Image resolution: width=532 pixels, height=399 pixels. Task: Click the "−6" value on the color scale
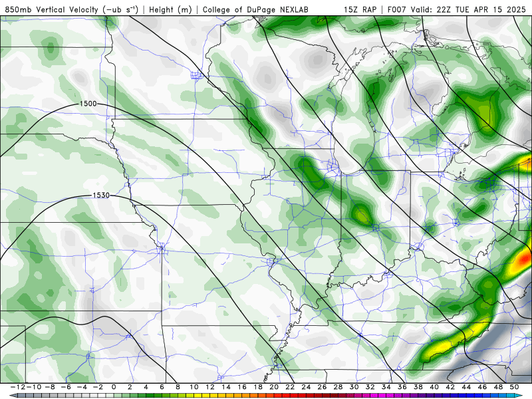point(65,387)
